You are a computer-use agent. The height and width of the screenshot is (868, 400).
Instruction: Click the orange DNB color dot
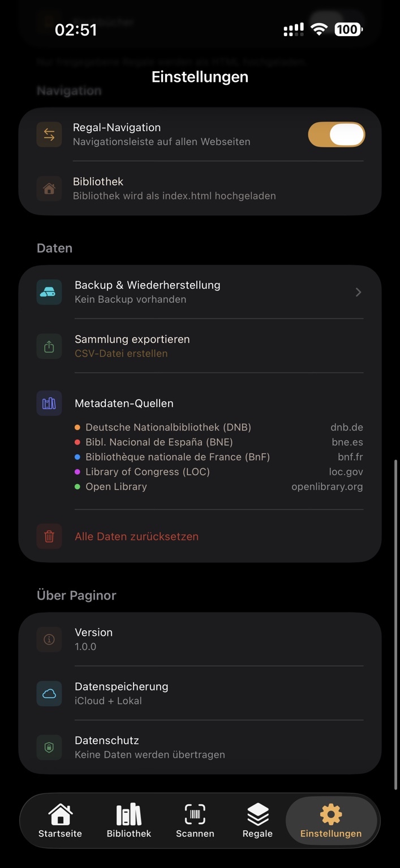(78, 427)
